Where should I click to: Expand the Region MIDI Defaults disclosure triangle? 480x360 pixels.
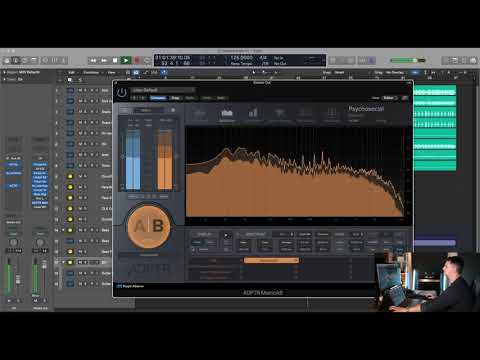coord(5,72)
